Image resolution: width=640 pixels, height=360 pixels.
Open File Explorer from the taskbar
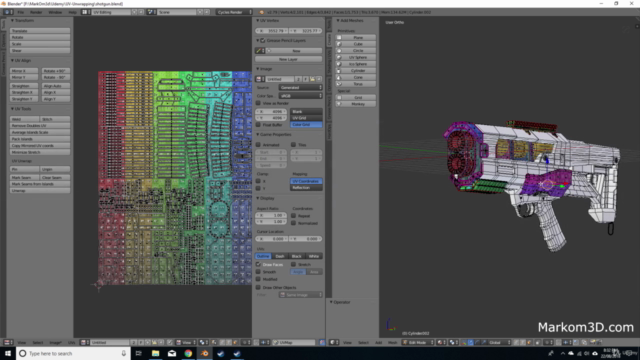coord(156,353)
